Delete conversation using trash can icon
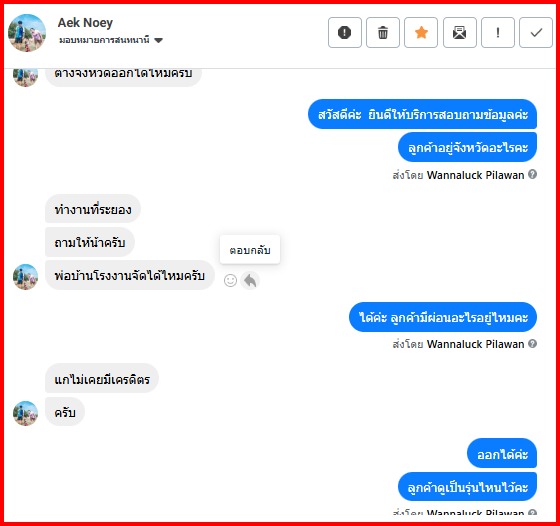Image resolution: width=560 pixels, height=526 pixels. [x=383, y=32]
